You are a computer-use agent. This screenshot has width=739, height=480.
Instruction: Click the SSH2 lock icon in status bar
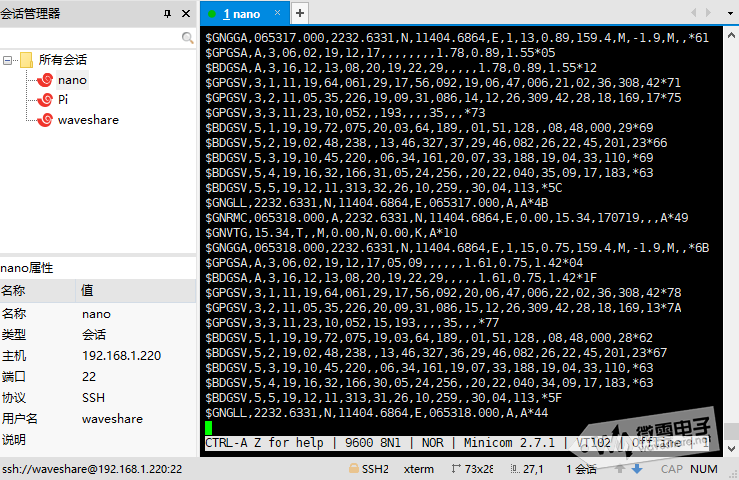pyautogui.click(x=354, y=468)
